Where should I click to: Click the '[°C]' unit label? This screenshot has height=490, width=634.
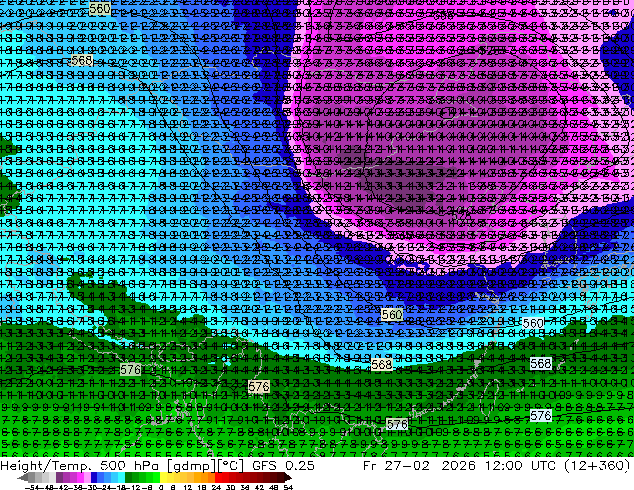tap(231, 466)
